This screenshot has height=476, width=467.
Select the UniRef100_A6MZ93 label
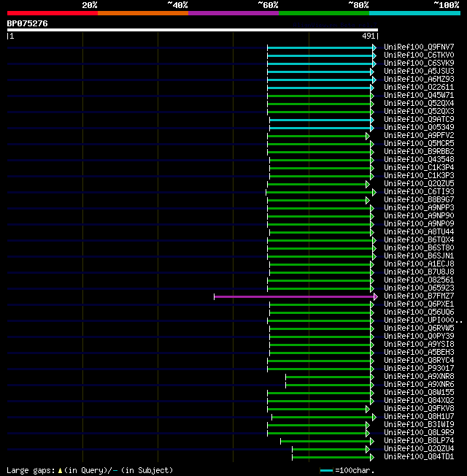click(x=419, y=80)
